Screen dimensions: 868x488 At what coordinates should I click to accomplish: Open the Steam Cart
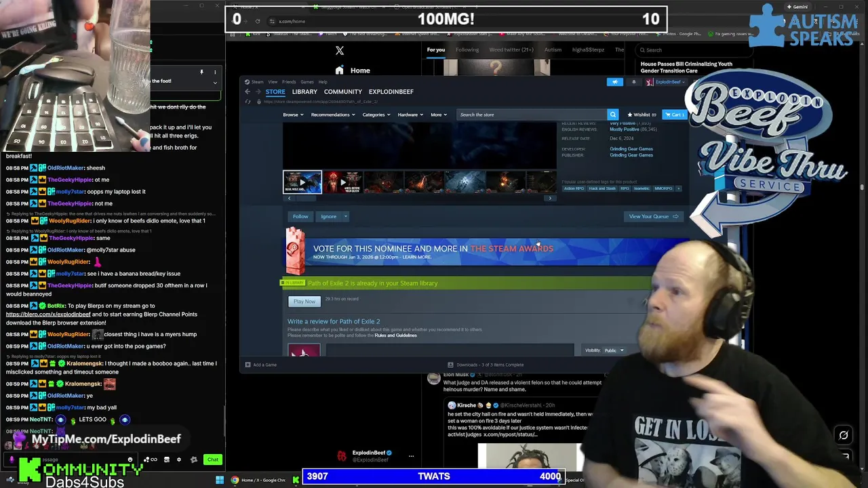(x=673, y=115)
